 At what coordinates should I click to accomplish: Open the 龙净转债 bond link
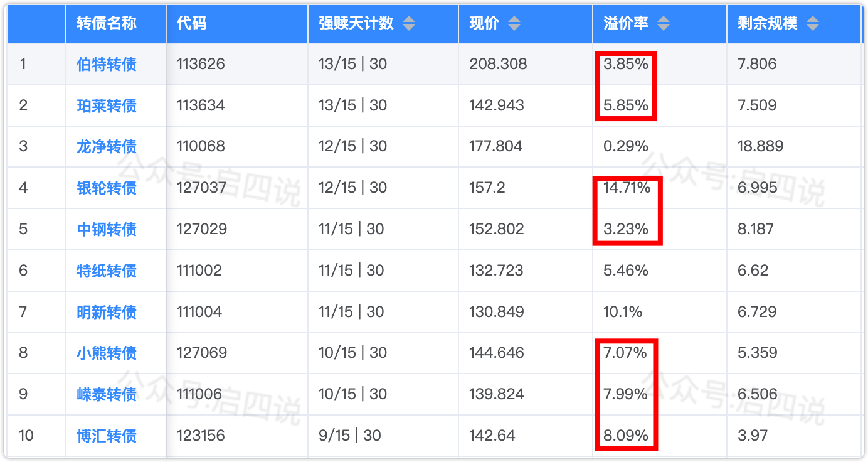point(107,147)
